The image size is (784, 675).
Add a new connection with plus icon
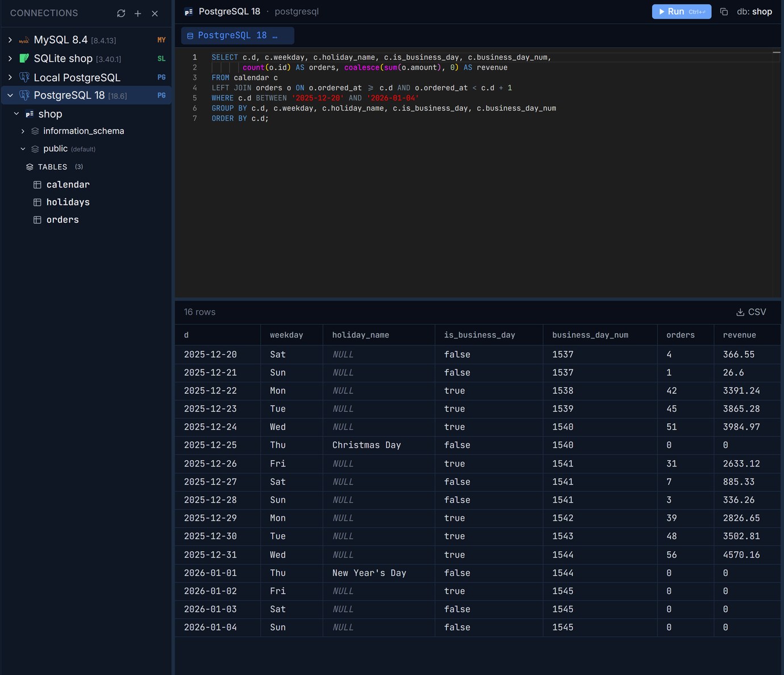tap(137, 13)
